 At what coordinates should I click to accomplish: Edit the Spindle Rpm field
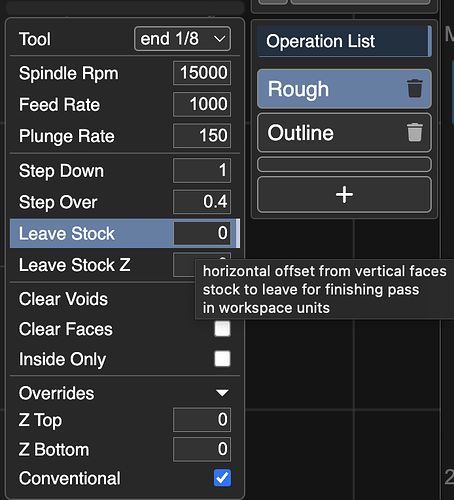click(202, 73)
